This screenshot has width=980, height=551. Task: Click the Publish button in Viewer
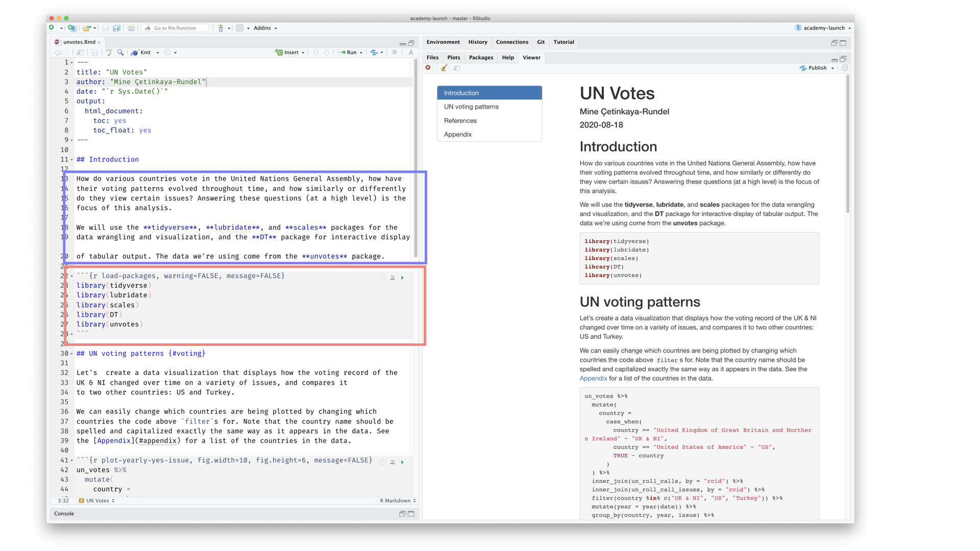[817, 68]
